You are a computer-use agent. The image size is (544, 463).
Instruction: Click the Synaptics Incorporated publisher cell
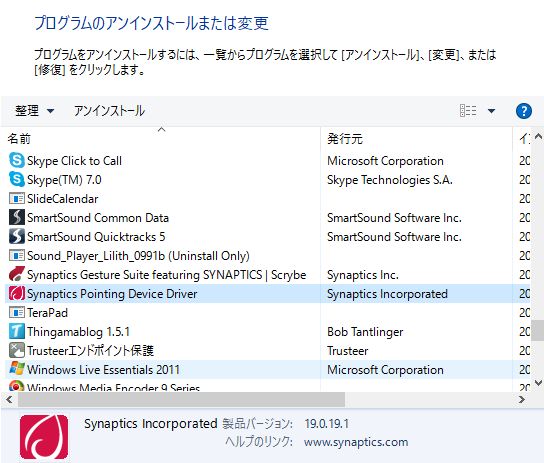pos(387,294)
